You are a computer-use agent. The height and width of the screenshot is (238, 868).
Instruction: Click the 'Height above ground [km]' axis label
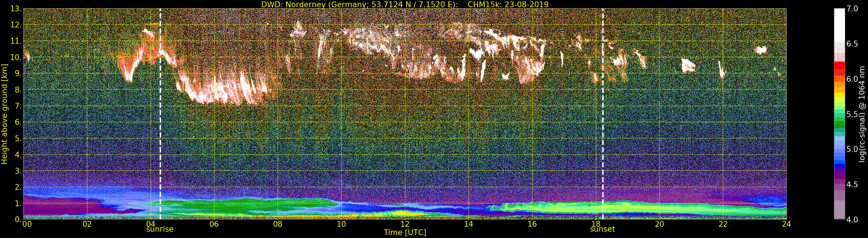[4, 114]
